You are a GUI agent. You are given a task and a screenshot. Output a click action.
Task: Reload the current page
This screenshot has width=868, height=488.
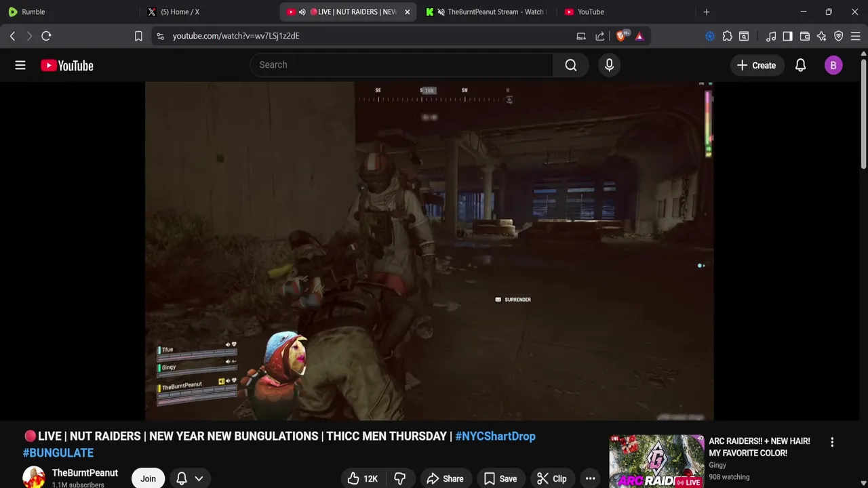(x=46, y=36)
